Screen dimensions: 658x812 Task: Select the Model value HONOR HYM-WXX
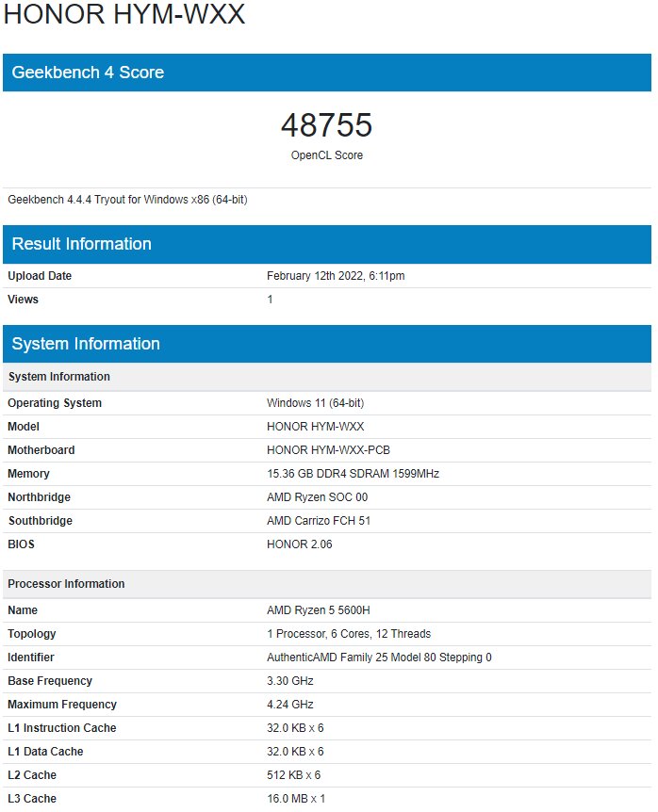point(316,427)
